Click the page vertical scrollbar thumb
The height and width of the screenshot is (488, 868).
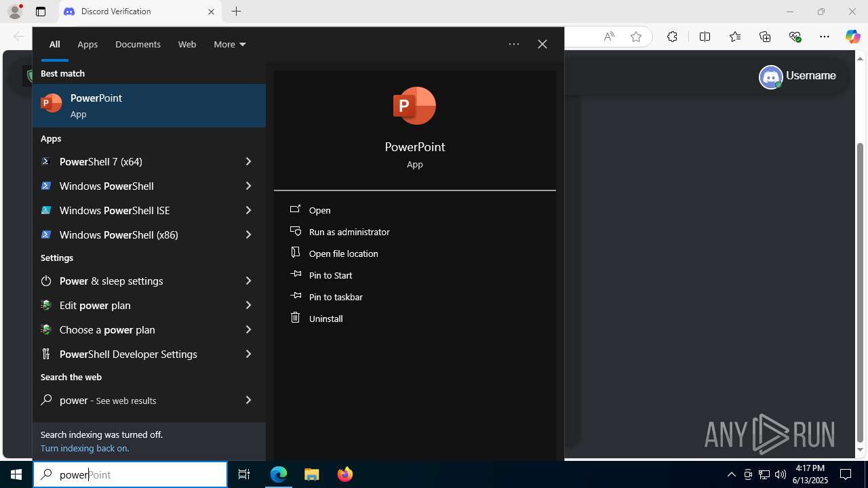[860, 292]
